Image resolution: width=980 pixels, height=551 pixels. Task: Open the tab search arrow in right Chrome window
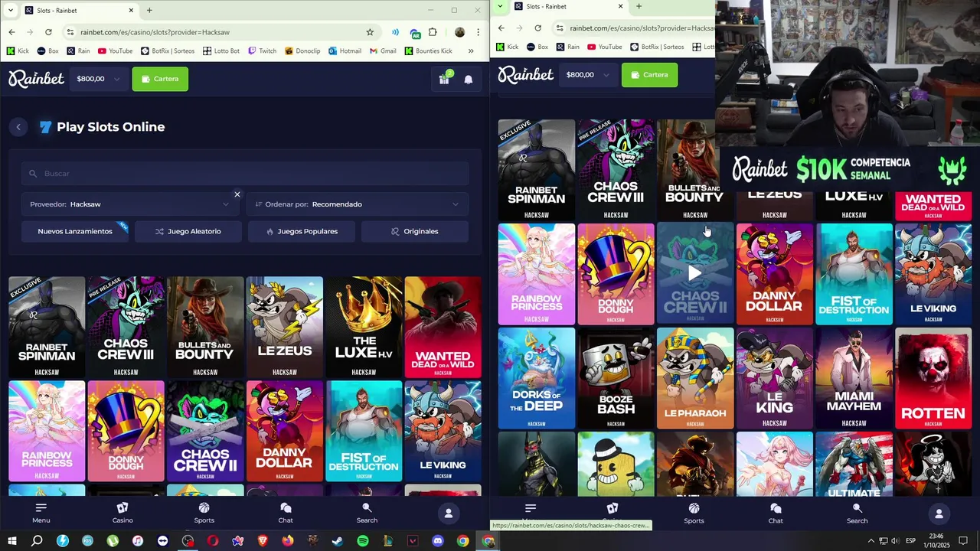click(500, 6)
